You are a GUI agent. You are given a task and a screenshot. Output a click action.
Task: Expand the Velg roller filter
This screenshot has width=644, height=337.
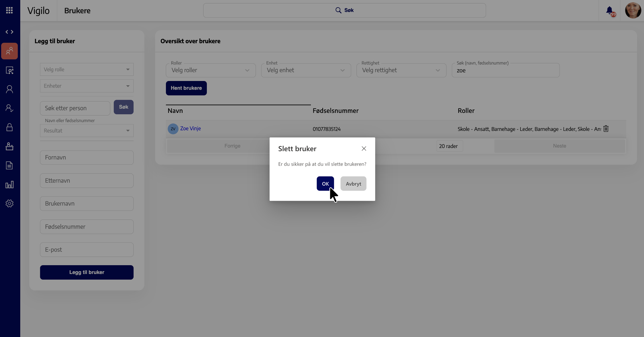(211, 70)
